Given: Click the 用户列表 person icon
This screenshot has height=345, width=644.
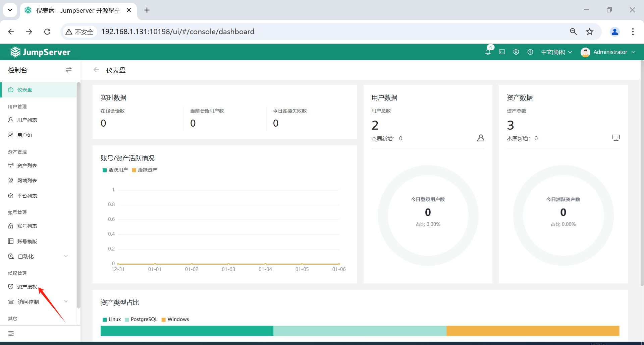Looking at the screenshot, I should [11, 120].
